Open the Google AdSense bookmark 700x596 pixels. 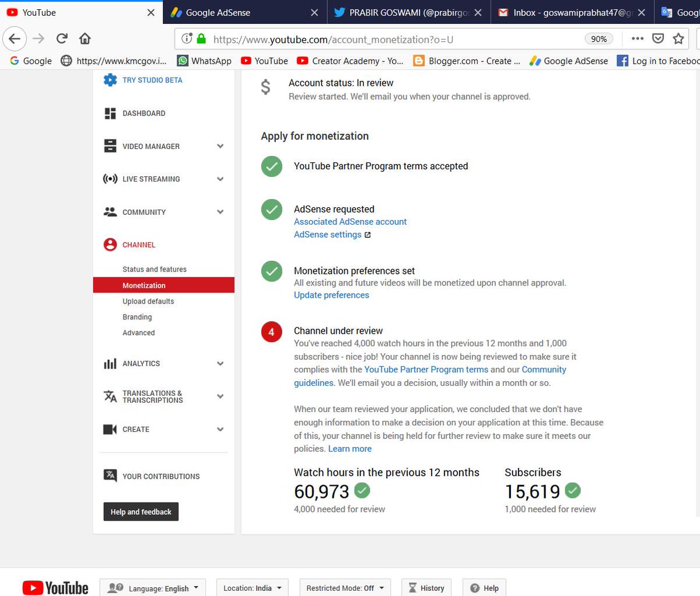pyautogui.click(x=569, y=61)
